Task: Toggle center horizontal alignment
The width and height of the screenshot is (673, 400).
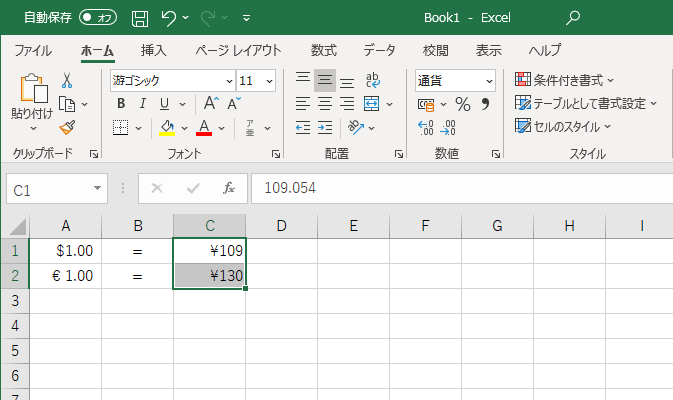Action: tap(325, 103)
